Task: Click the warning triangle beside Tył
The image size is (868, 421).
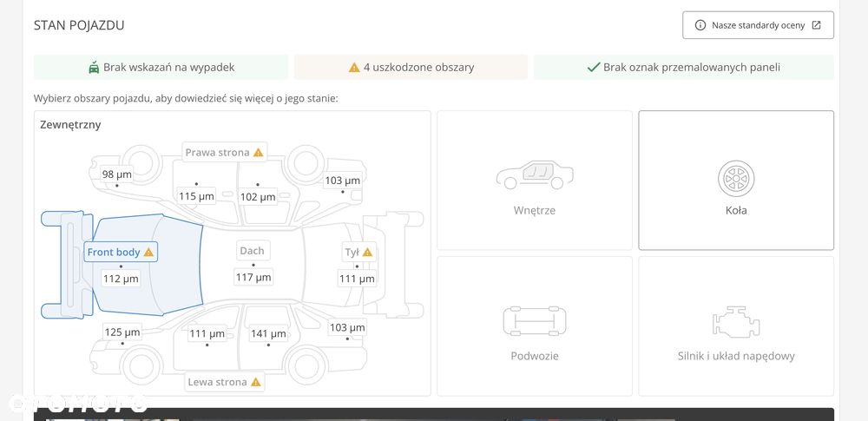Action: pos(367,253)
